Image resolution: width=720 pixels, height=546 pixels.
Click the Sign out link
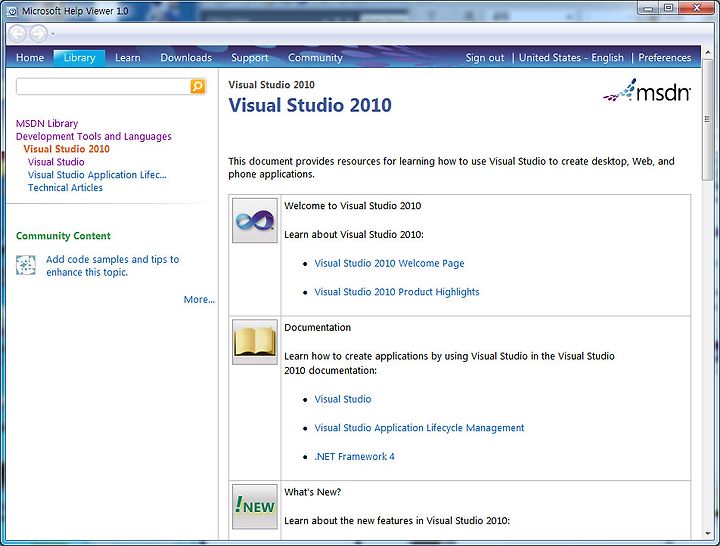coord(485,58)
